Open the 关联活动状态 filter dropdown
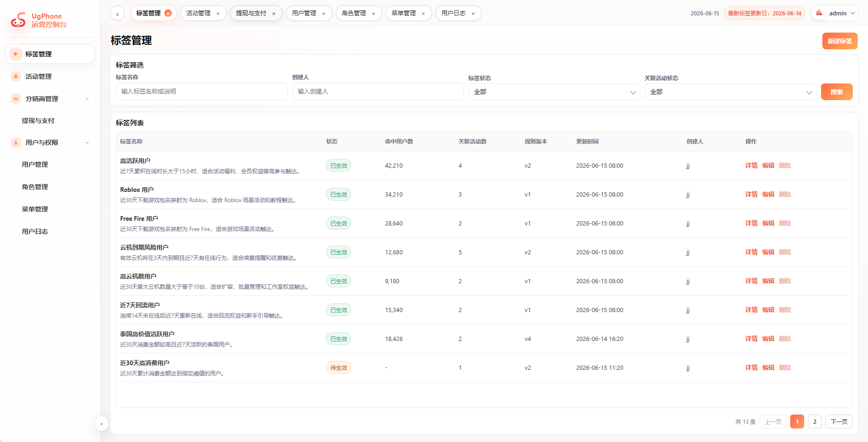 [x=730, y=92]
